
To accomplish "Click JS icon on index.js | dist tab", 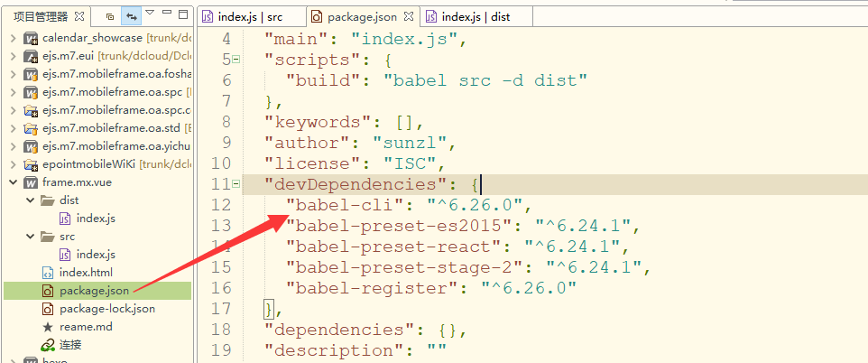I will click(x=430, y=16).
